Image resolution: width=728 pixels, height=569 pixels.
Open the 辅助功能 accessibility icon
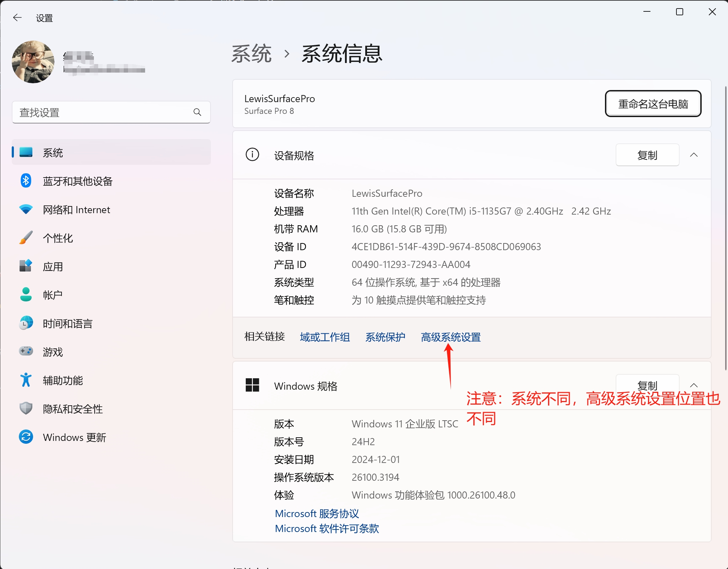(x=26, y=380)
